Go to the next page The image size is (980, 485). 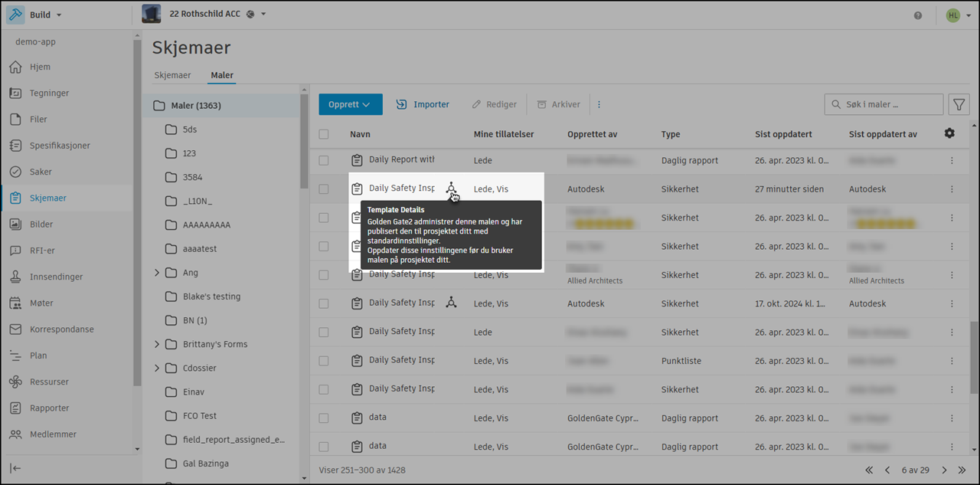944,470
